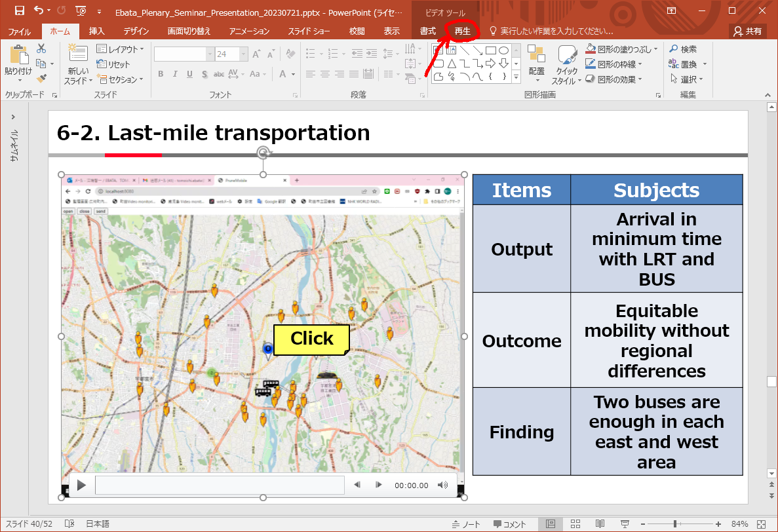Click the New Slide (新しいスライド) icon

77,54
